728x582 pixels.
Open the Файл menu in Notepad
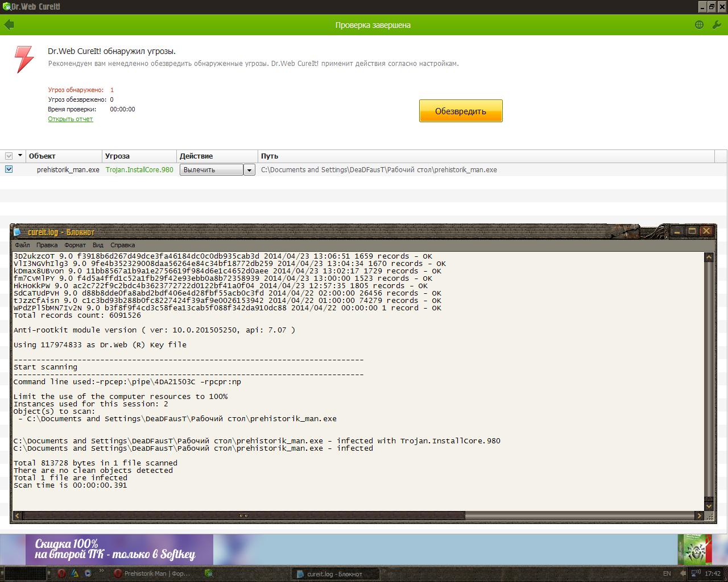pyautogui.click(x=23, y=245)
